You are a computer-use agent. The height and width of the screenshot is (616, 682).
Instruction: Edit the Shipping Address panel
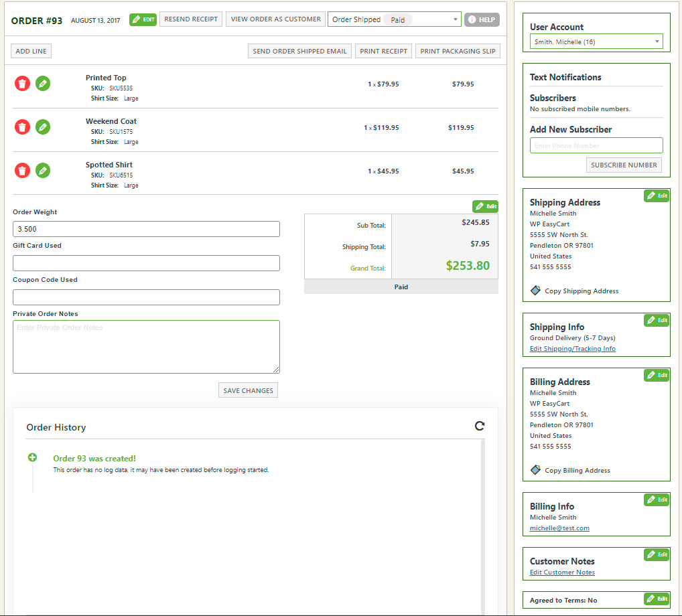[x=656, y=196]
